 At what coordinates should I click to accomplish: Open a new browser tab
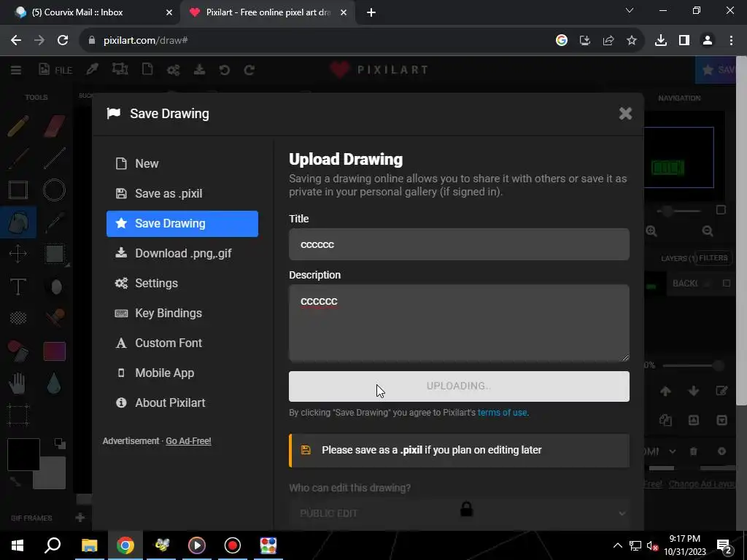click(371, 12)
